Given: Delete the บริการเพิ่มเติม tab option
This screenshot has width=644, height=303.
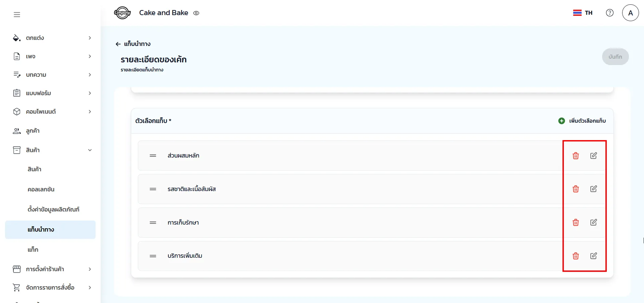Looking at the screenshot, I should (x=576, y=256).
